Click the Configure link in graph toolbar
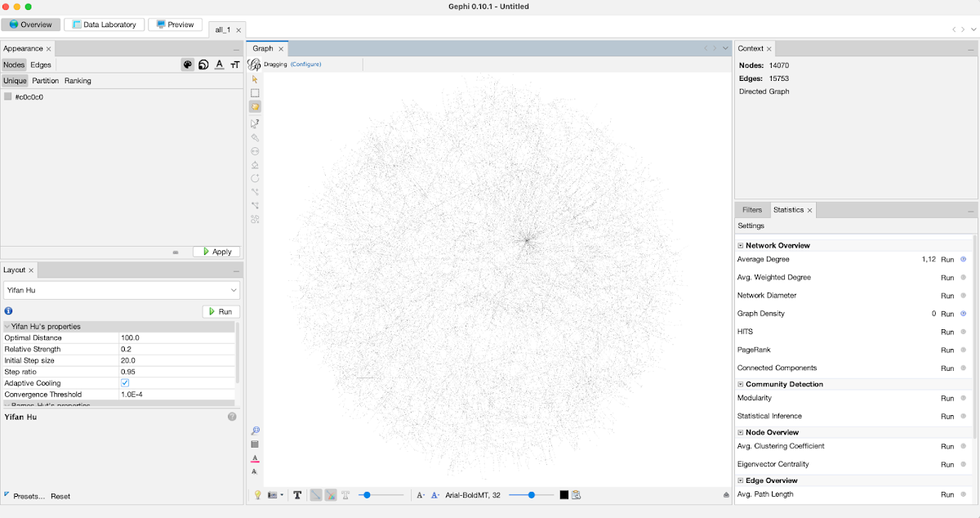The image size is (980, 518). [305, 64]
